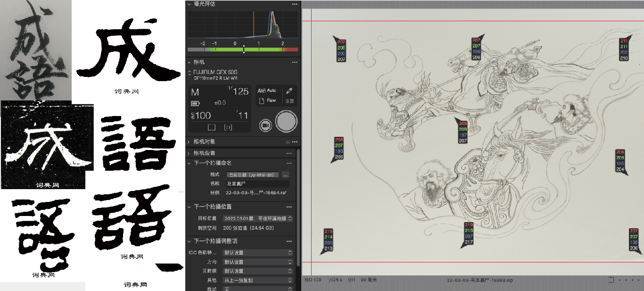The width and height of the screenshot is (644, 291).
Task: Click the 设置 button under eyedropper
Action: [289, 101]
